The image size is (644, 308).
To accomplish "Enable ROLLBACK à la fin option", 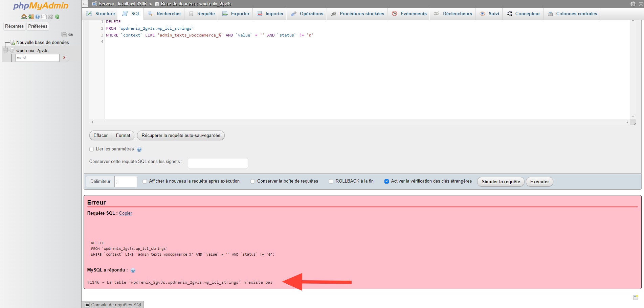I will [331, 182].
